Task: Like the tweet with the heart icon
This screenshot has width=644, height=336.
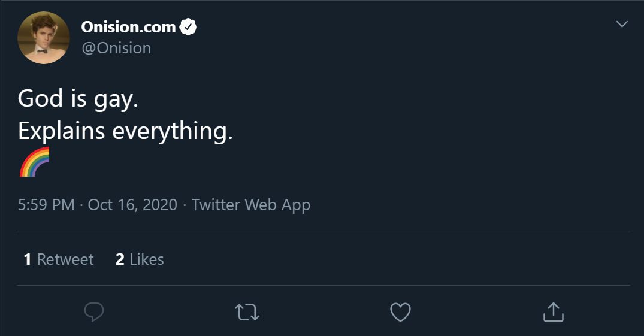Action: coord(400,312)
